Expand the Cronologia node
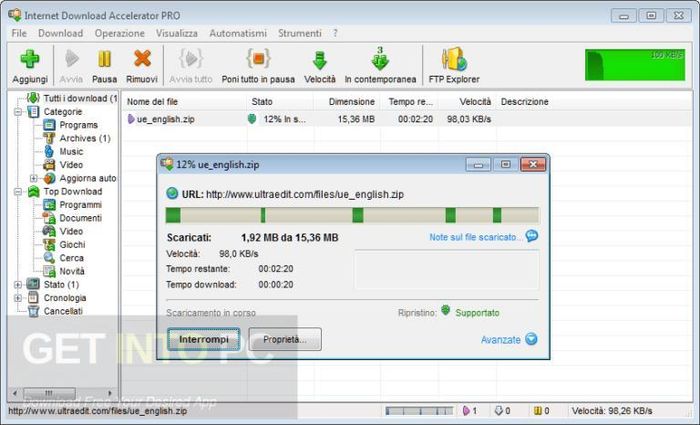 pyautogui.click(x=18, y=298)
